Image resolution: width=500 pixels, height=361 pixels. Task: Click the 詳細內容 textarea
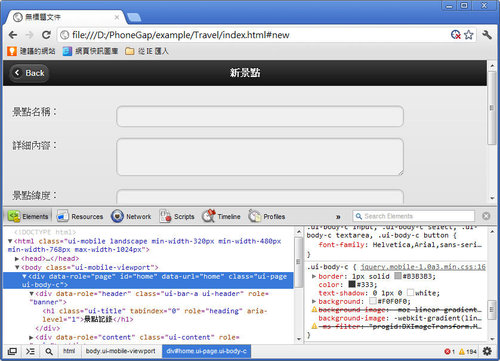pyautogui.click(x=260, y=157)
